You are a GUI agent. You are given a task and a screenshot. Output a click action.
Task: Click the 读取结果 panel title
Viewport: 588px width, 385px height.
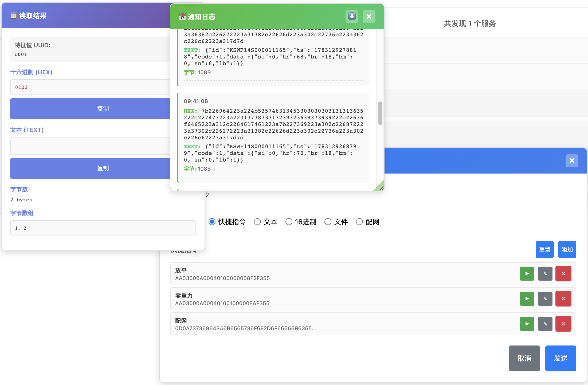28,16
